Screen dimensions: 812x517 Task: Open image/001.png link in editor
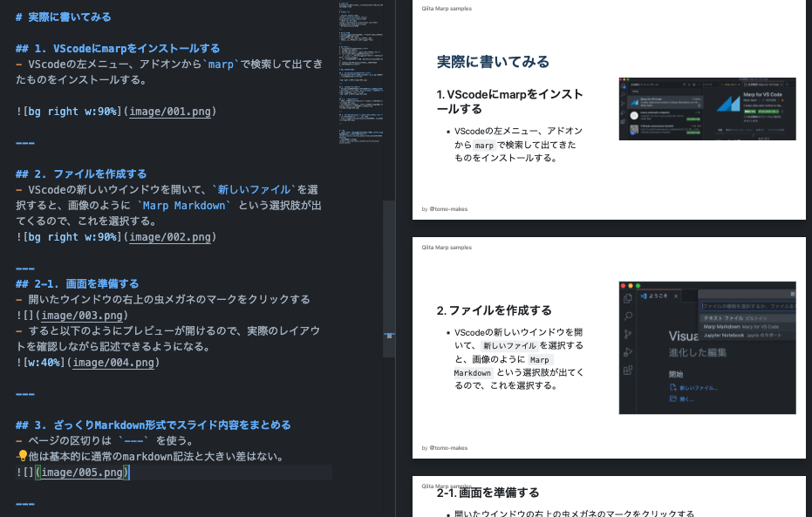pos(170,112)
